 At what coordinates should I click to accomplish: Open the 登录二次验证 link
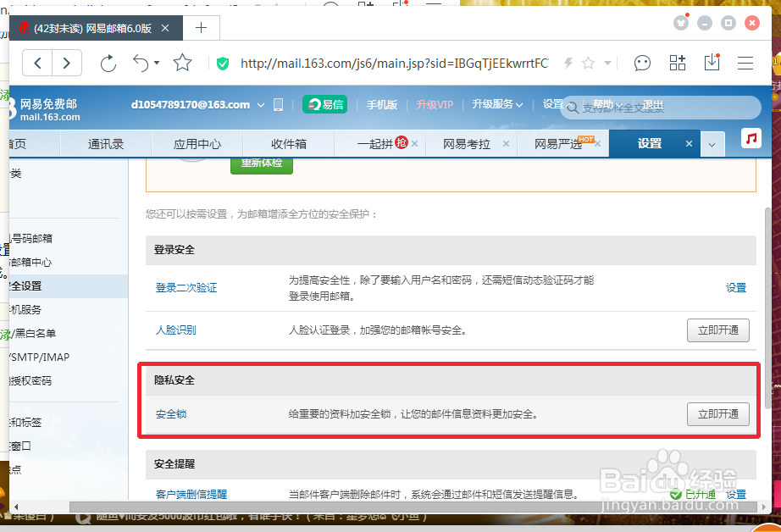tap(186, 287)
